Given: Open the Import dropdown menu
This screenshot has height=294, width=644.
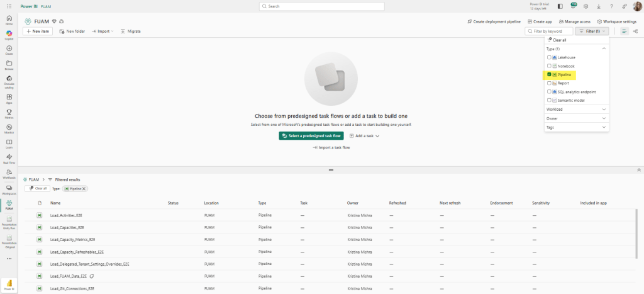Looking at the screenshot, I should pos(103,31).
